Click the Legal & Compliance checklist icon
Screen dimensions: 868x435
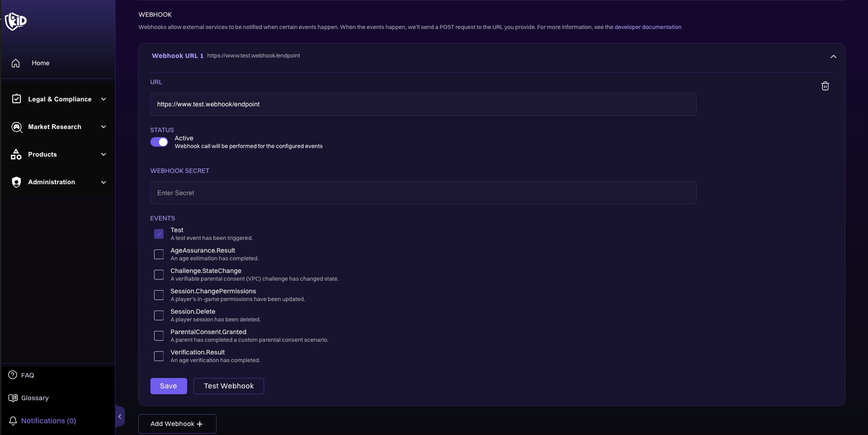tap(16, 99)
